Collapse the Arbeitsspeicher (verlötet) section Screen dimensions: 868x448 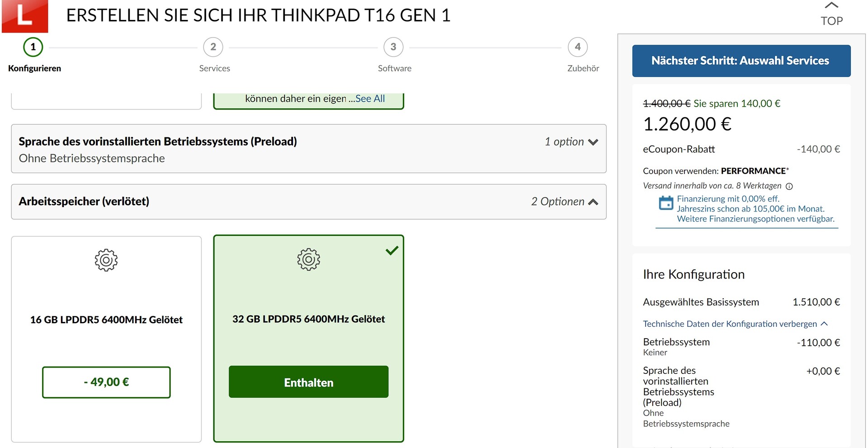pyautogui.click(x=309, y=202)
